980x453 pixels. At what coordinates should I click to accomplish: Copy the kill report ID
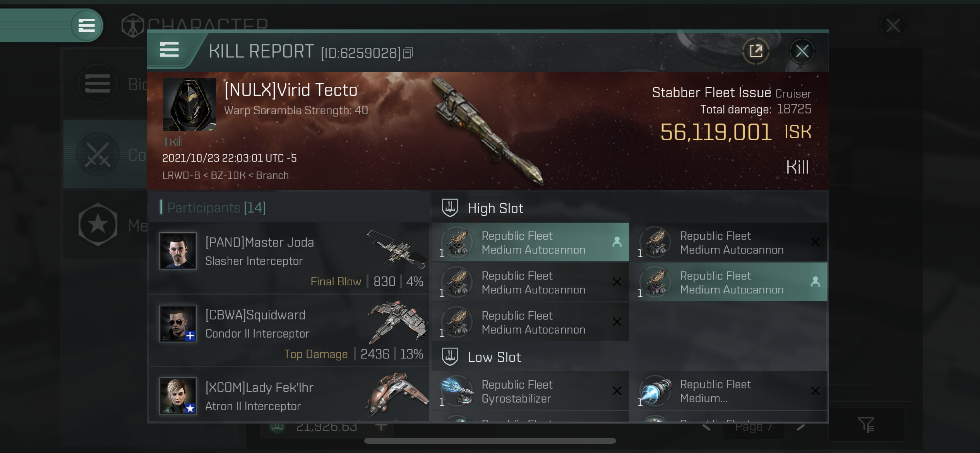[408, 53]
